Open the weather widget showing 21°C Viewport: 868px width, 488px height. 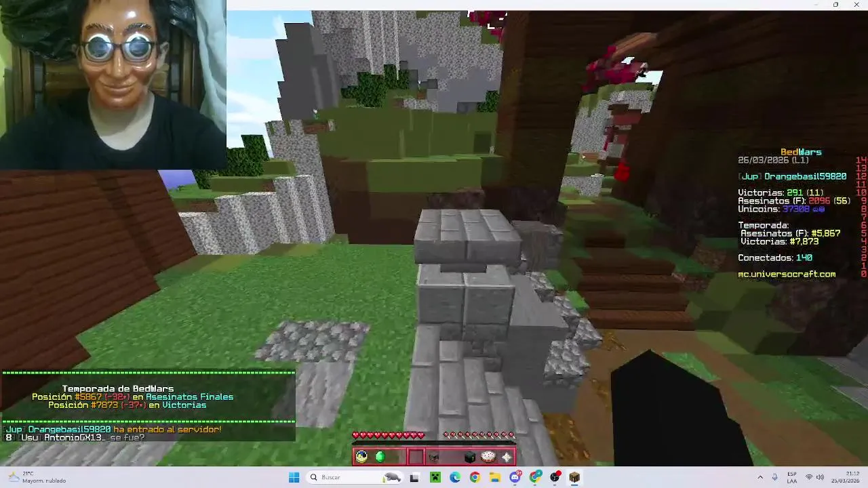coord(37,477)
